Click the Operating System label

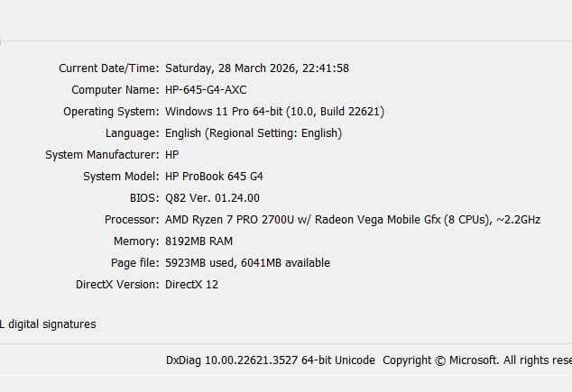[111, 112]
